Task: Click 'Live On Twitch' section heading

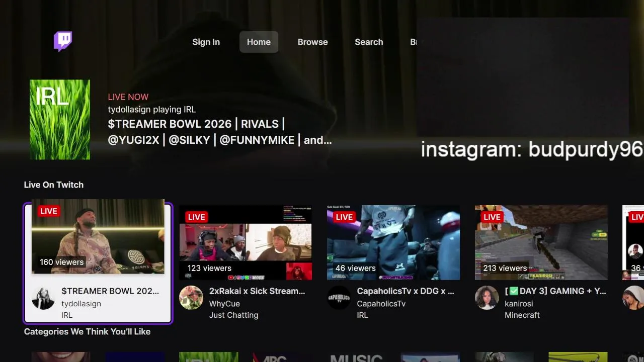Action: click(54, 185)
